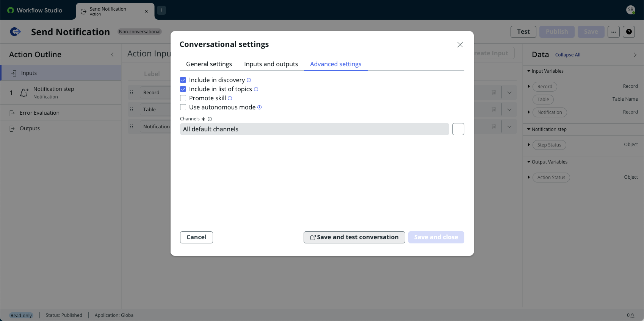The height and width of the screenshot is (321, 644).
Task: Click Save and test conversation
Action: pyautogui.click(x=354, y=237)
